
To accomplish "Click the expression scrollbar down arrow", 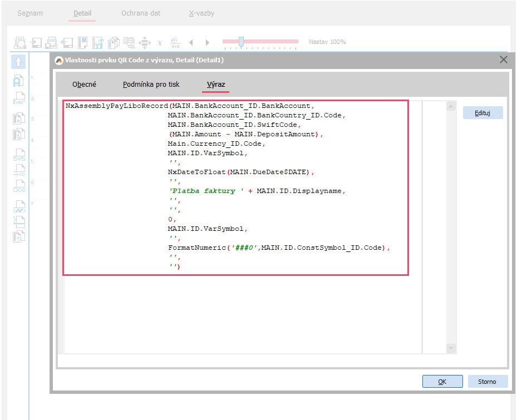I will pos(451,348).
